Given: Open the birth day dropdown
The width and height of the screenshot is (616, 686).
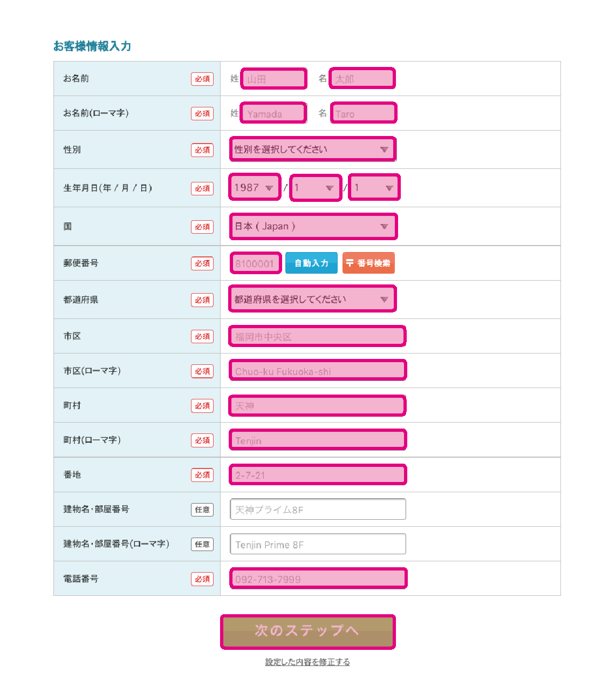Looking at the screenshot, I should 374,187.
